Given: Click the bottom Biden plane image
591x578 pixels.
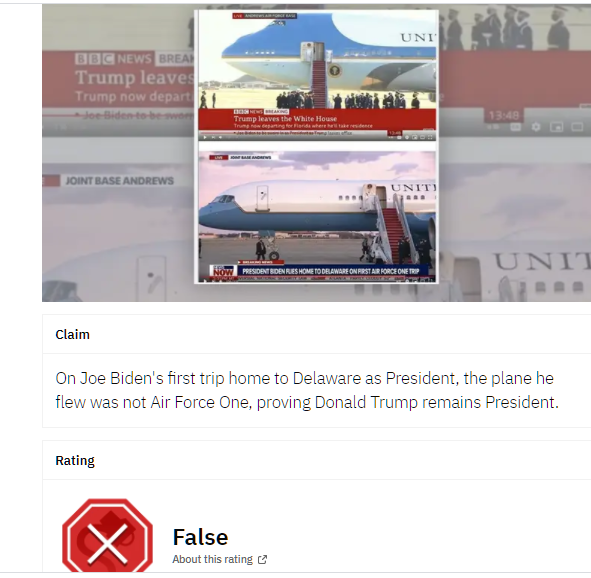Looking at the screenshot, I should (317, 217).
